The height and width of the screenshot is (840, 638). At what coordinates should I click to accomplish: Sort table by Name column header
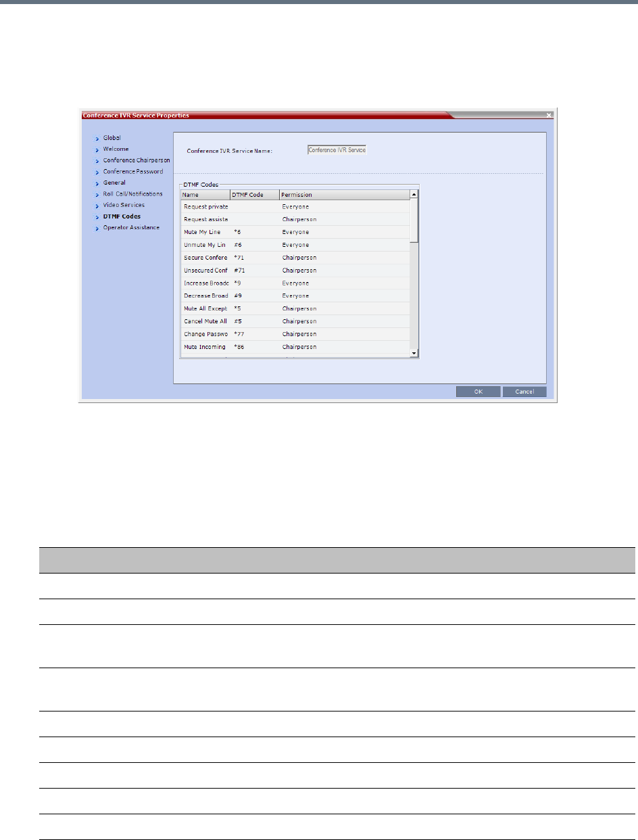pos(205,195)
